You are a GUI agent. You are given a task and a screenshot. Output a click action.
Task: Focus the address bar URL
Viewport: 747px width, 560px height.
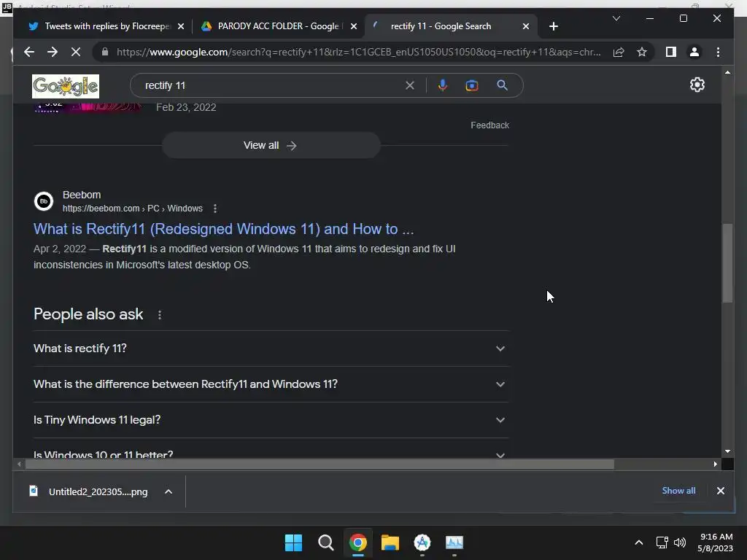pyautogui.click(x=358, y=52)
